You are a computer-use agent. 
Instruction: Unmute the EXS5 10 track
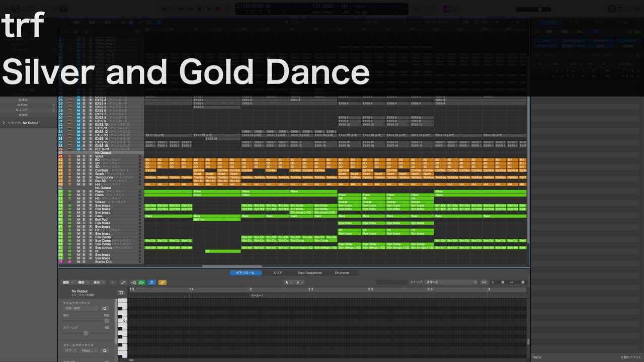point(78,125)
